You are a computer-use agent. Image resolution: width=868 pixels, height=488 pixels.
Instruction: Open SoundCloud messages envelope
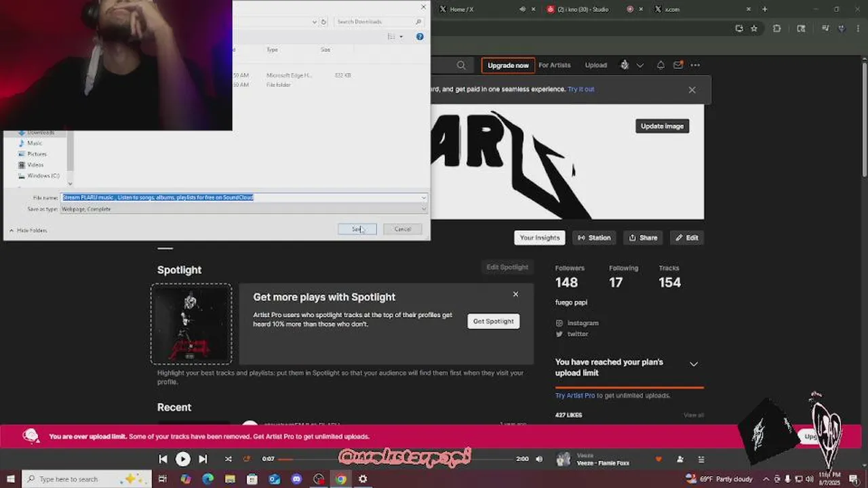(x=678, y=66)
